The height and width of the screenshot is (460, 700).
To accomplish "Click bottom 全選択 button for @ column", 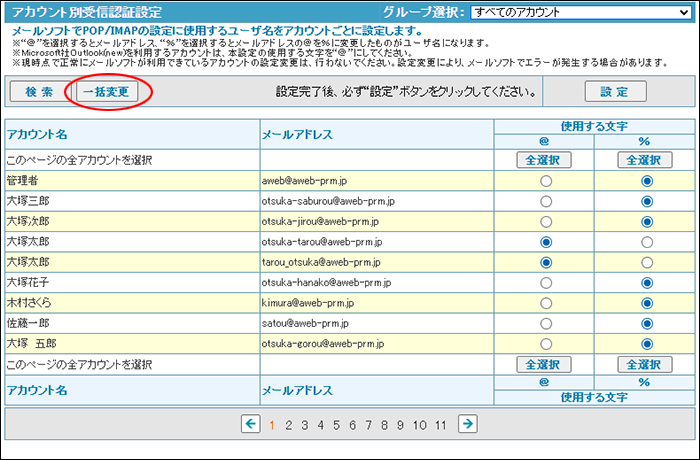I will point(545,364).
